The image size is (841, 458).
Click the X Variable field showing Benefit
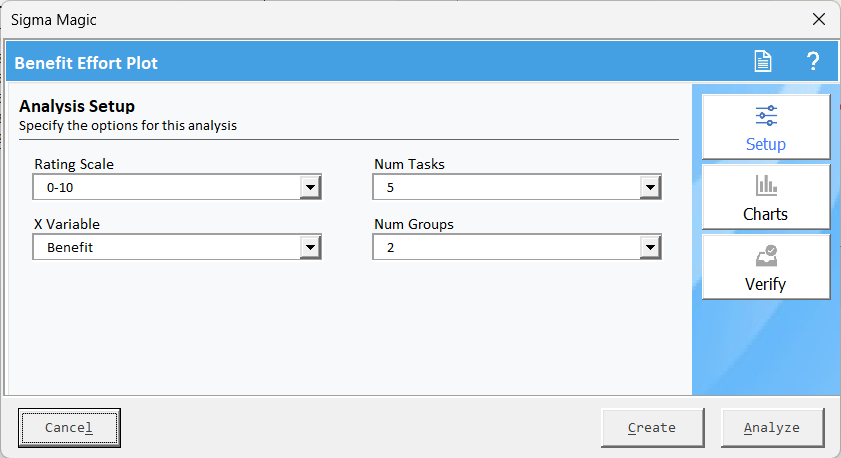pos(166,248)
